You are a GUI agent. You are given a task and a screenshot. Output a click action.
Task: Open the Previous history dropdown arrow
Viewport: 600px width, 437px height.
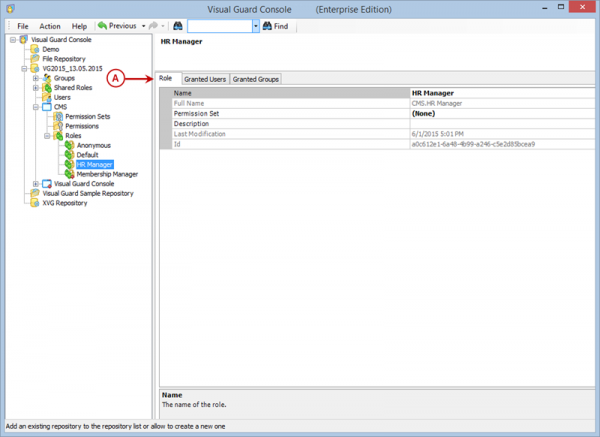[143, 26]
